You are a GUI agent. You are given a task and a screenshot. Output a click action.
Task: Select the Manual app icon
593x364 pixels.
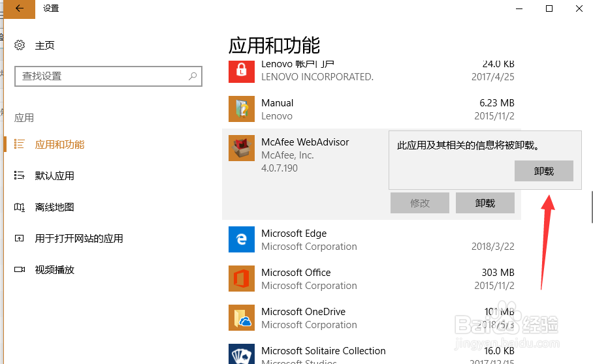[x=241, y=109]
